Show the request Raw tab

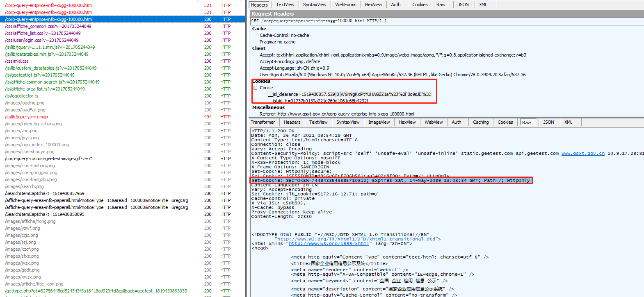click(x=441, y=5)
